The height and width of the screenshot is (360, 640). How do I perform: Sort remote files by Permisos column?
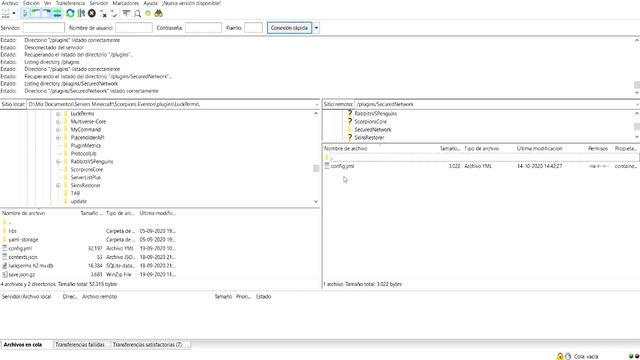[598, 149]
